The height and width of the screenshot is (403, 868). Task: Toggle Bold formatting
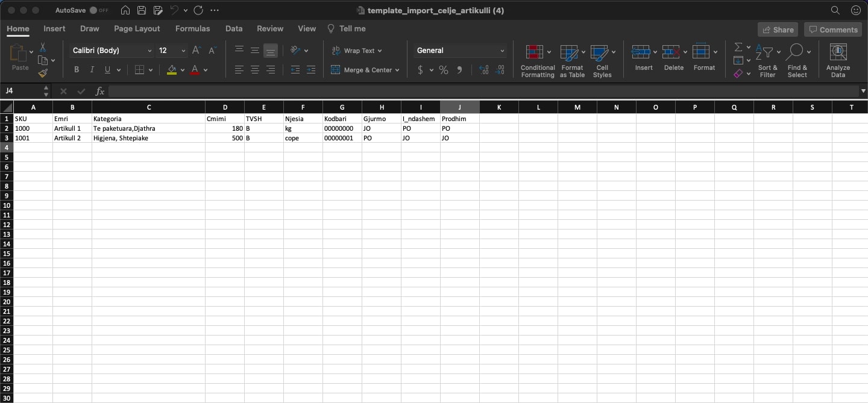77,70
